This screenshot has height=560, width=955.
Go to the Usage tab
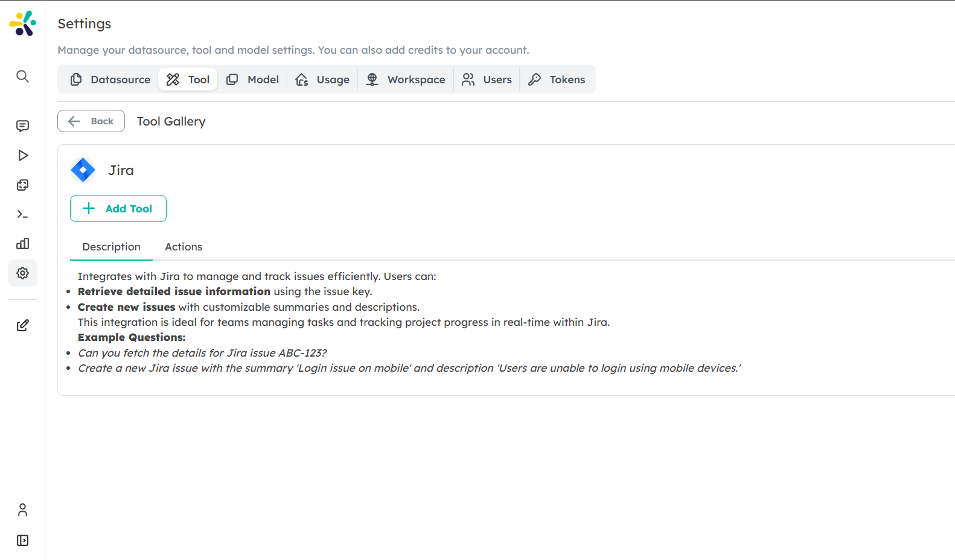322,80
